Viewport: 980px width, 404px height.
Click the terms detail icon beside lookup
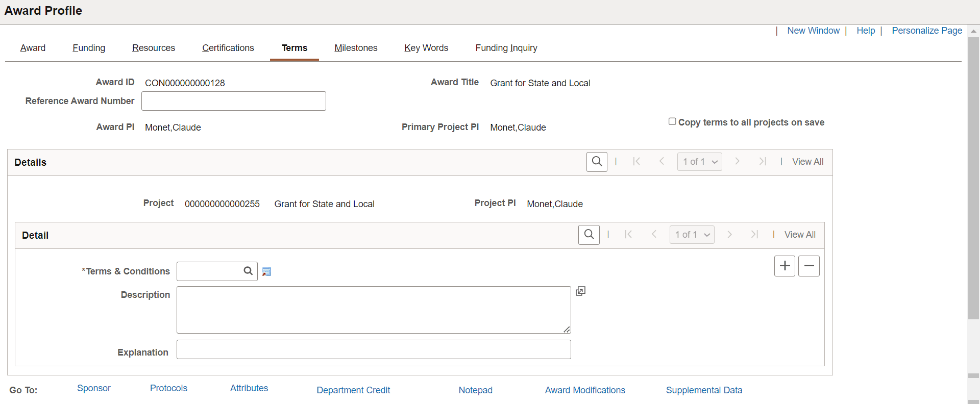[x=266, y=272]
